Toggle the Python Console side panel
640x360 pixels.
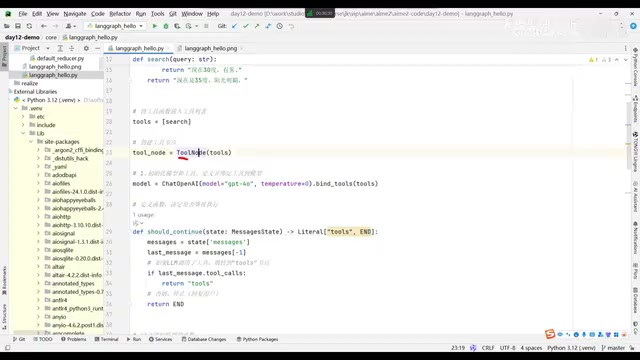636,66
